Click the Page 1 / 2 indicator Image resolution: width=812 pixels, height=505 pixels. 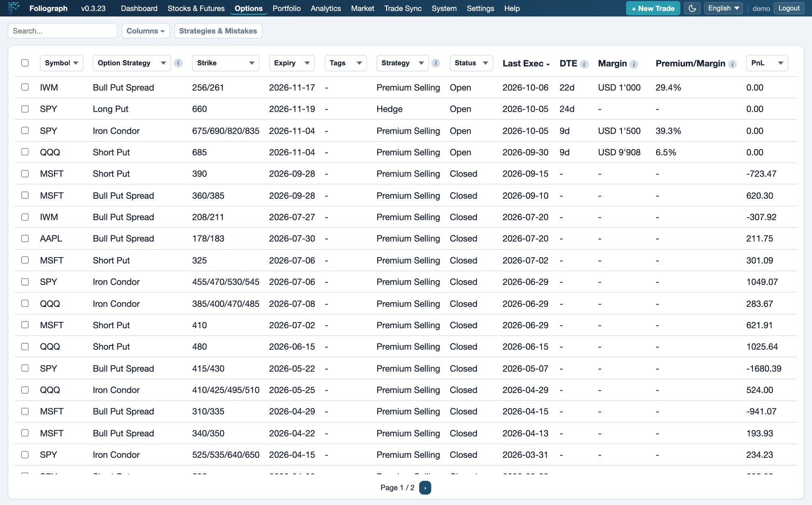(x=397, y=488)
